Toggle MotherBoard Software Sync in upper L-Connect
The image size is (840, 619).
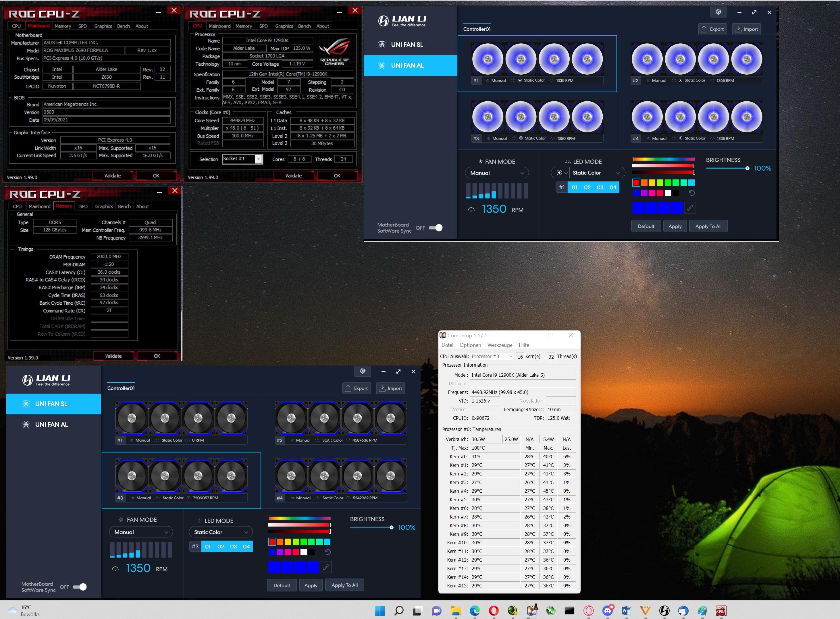pyautogui.click(x=436, y=227)
